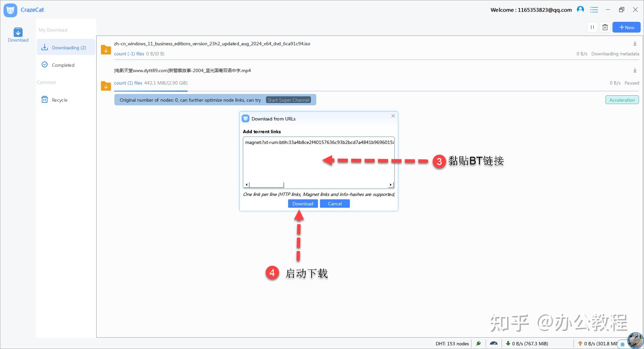The width and height of the screenshot is (644, 349).
Task: Click Start Super Channel button
Action: click(x=288, y=100)
